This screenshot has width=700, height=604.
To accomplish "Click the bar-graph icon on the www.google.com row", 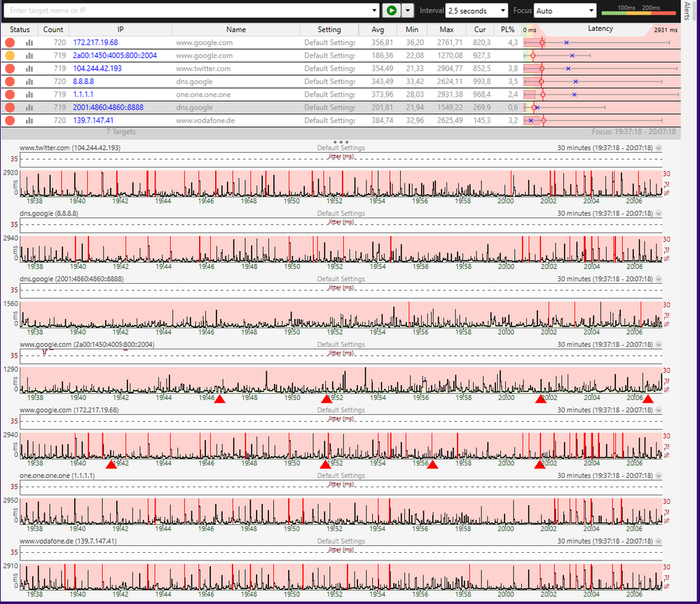I will tap(29, 42).
